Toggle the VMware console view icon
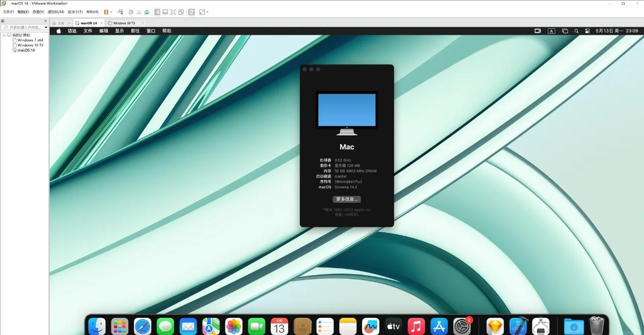Image resolution: width=644 pixels, height=335 pixels. pos(192,12)
